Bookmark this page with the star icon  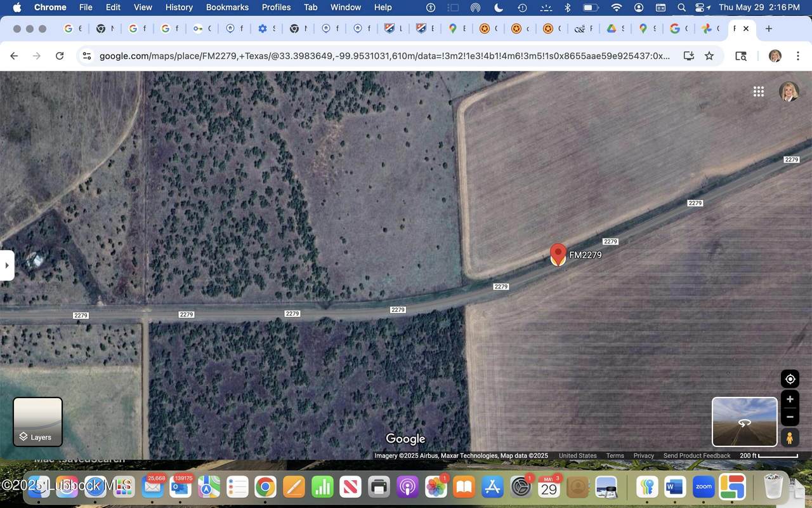tap(709, 56)
